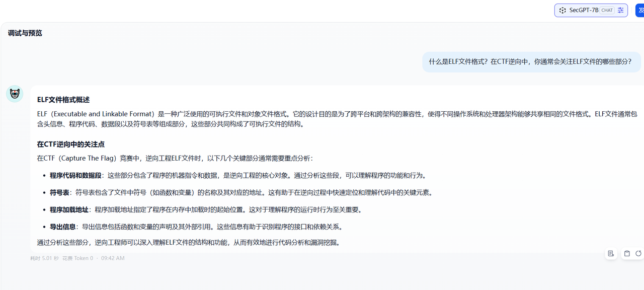Click the 花费 Token 0 usage label
Image resolution: width=644 pixels, height=290 pixels.
[77, 258]
